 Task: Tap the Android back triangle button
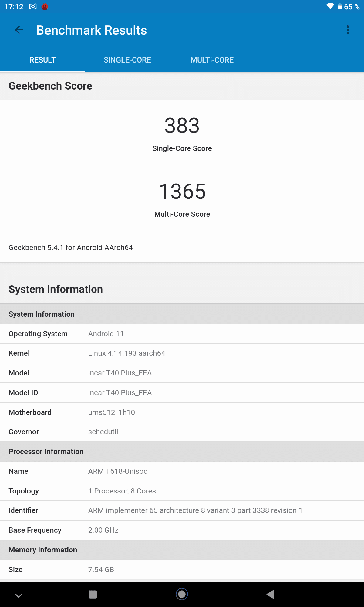[270, 594]
